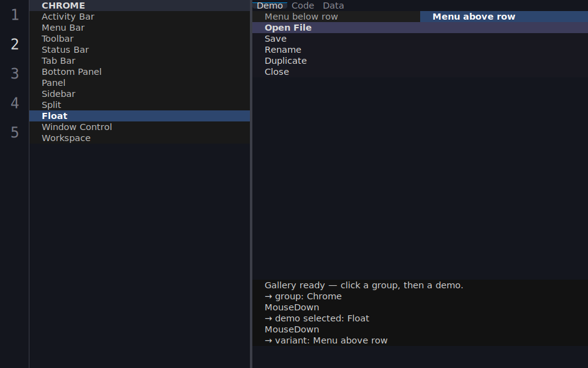
Task: Select the Menu Bar demo
Action: (140, 28)
